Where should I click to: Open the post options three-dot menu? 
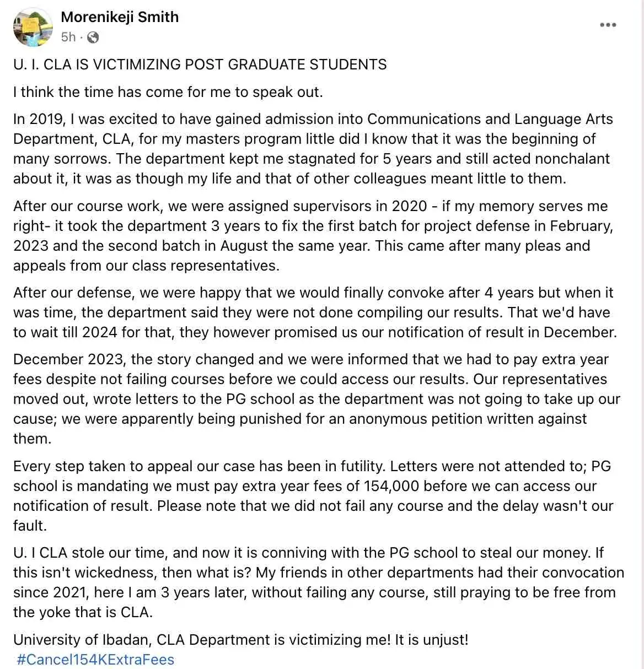click(x=608, y=25)
